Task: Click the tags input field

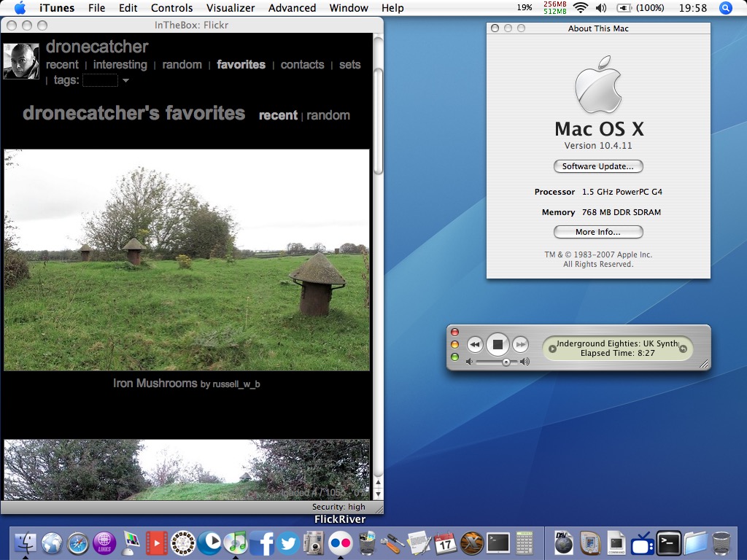Action: 100,80
